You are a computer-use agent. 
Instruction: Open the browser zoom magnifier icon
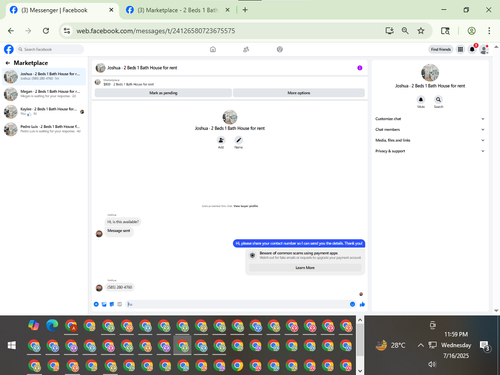[x=405, y=31]
